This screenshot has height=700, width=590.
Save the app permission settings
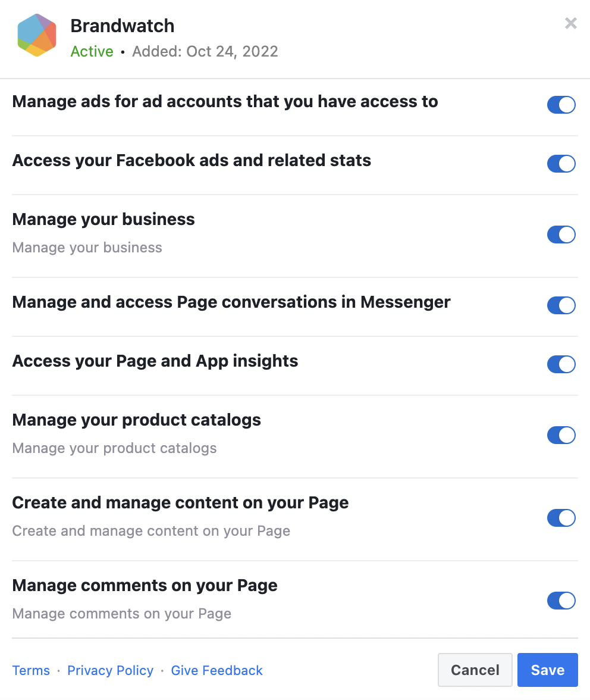548,670
